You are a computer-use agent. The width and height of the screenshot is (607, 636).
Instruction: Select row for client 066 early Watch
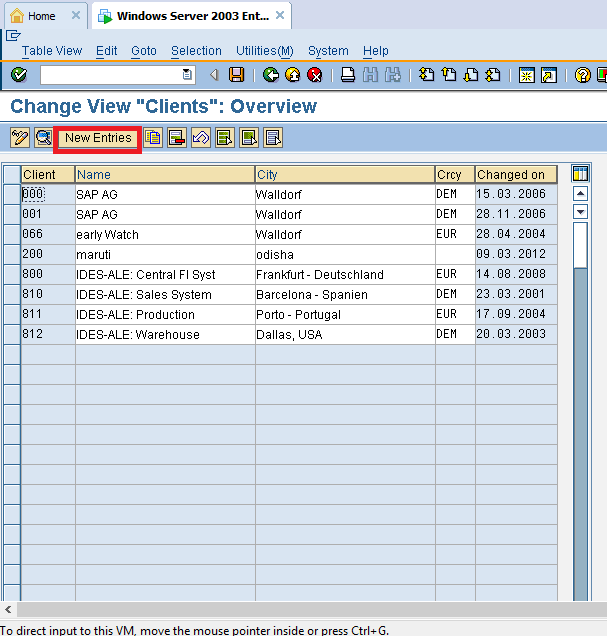click(x=11, y=234)
